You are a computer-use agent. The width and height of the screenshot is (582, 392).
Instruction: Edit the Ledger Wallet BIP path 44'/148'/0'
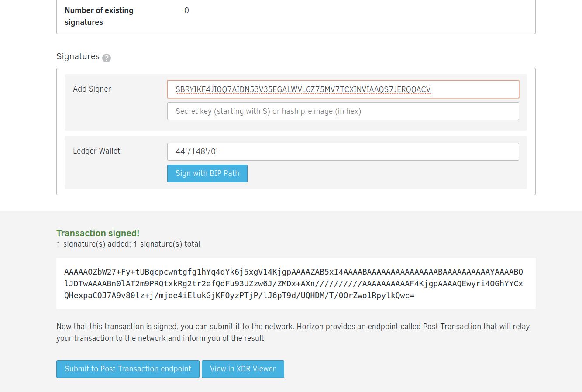click(343, 151)
